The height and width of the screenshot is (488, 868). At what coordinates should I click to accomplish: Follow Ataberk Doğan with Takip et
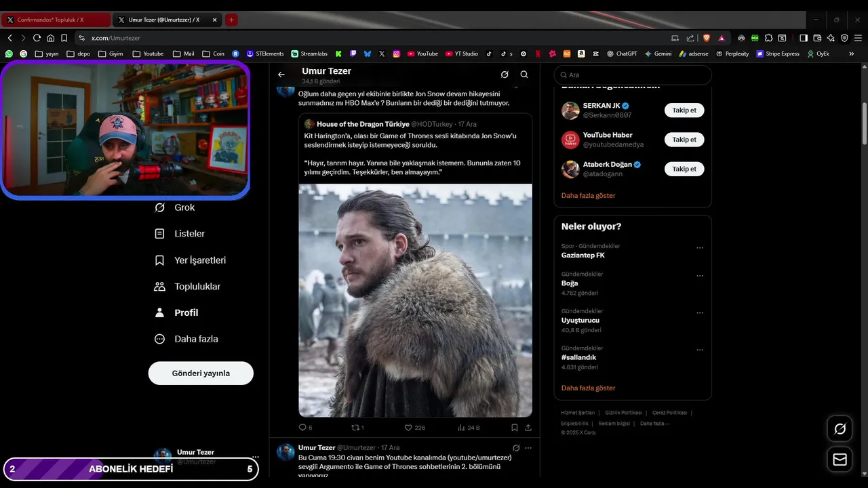tap(684, 169)
